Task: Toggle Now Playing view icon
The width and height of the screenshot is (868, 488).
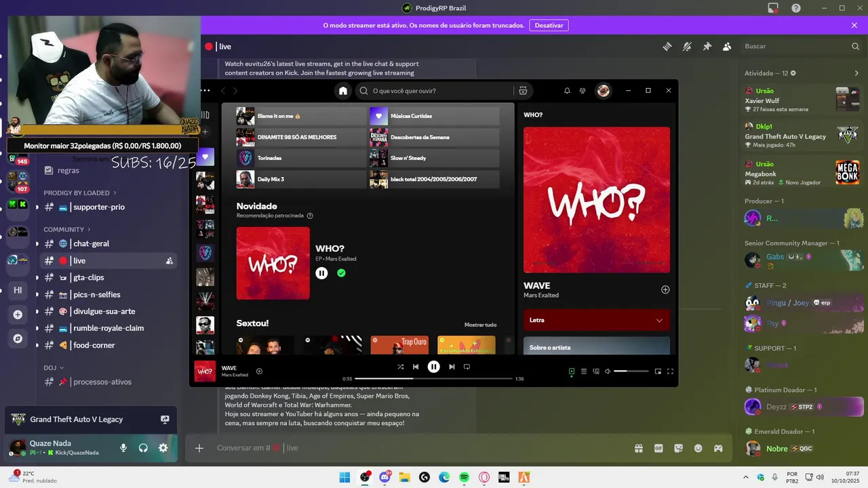Action: tap(572, 371)
